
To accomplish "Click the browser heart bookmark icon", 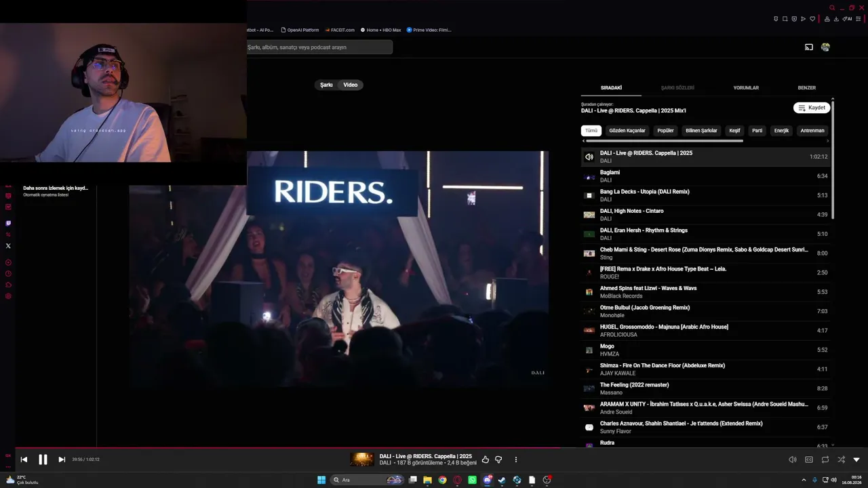I will [812, 19].
